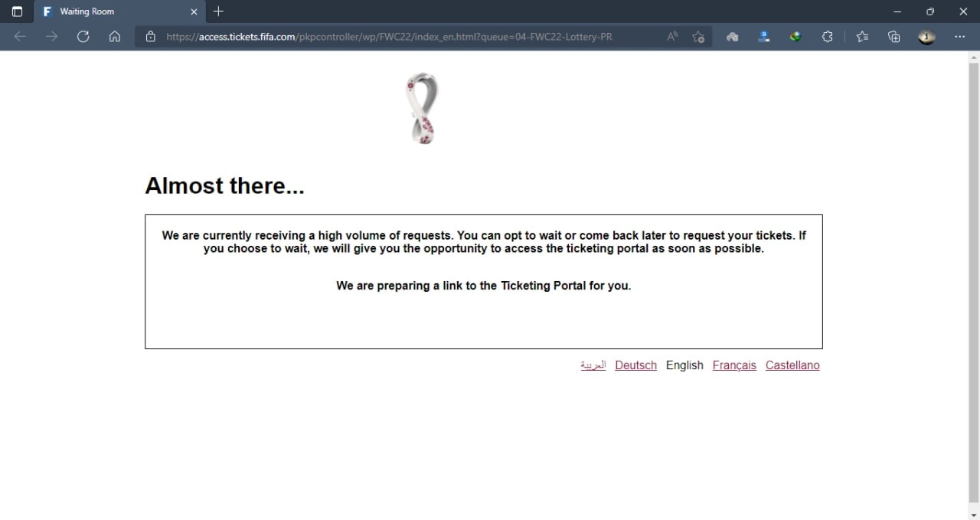Open the Favorites list panel
980x520 pixels.
pos(862,36)
